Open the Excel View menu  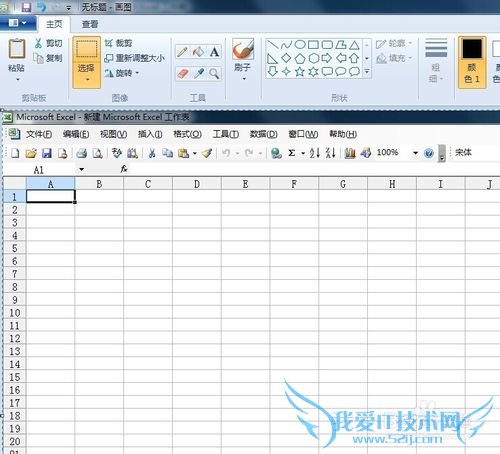click(113, 134)
